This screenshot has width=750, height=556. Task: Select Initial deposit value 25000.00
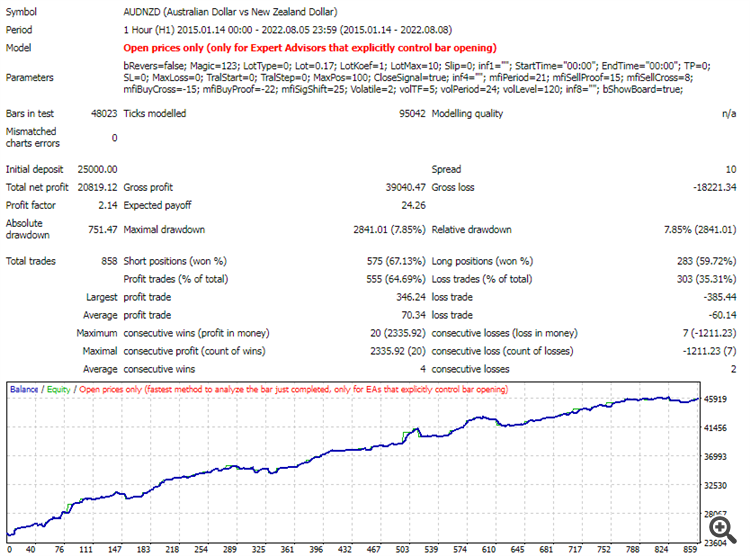[97, 169]
